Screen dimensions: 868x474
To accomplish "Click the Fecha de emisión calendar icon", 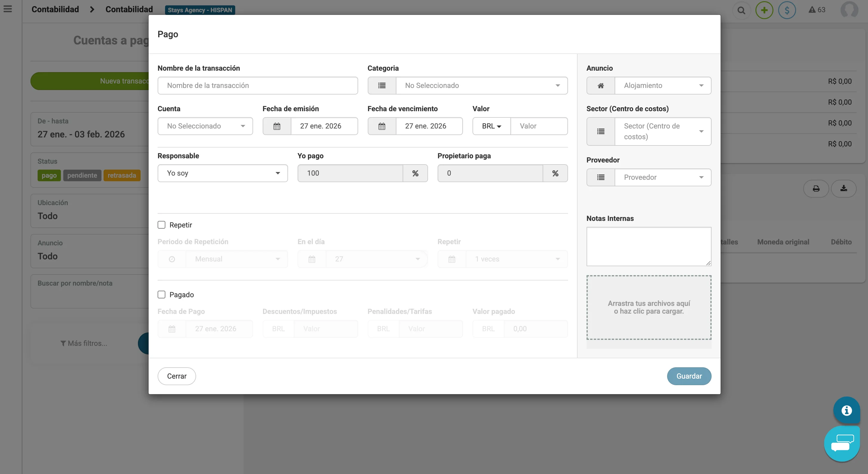I will tap(277, 126).
